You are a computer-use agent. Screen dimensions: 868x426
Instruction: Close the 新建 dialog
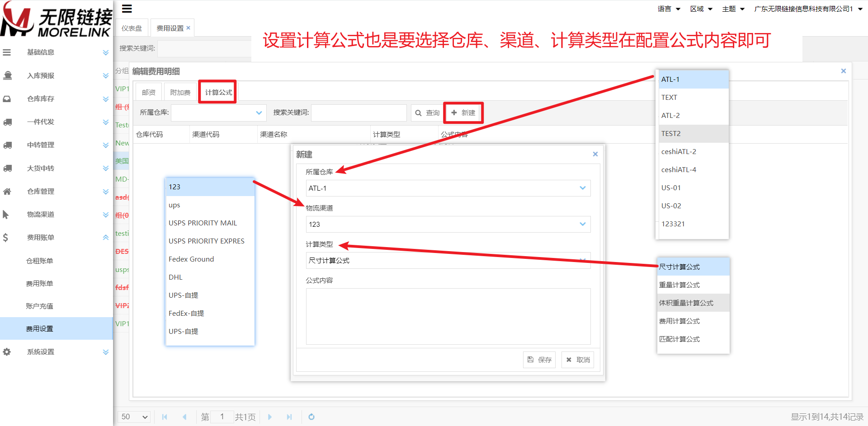point(595,154)
